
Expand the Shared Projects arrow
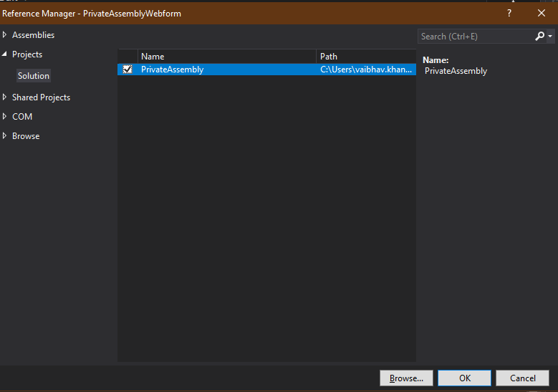click(5, 97)
